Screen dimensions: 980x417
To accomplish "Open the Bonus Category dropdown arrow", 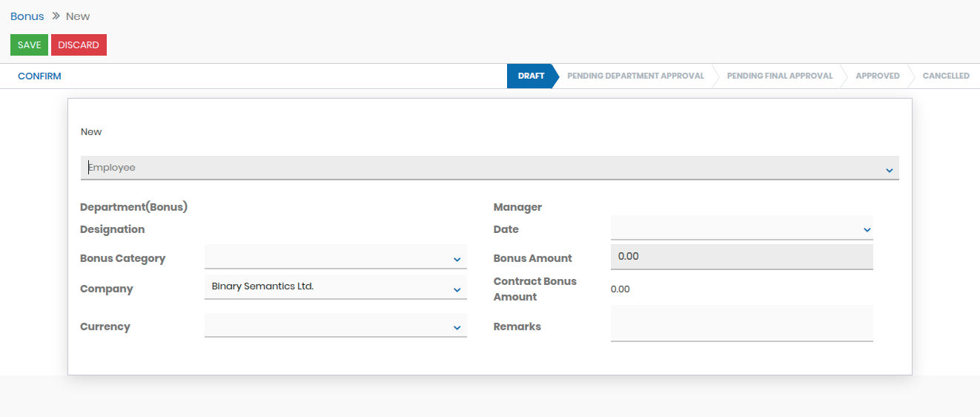I will click(x=457, y=260).
